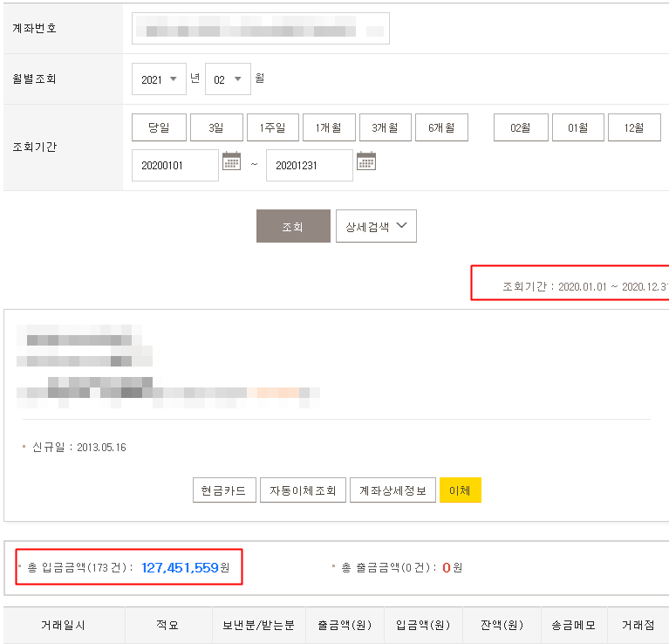Click the 조회기간 row label
The image size is (669, 644).
[x=35, y=147]
